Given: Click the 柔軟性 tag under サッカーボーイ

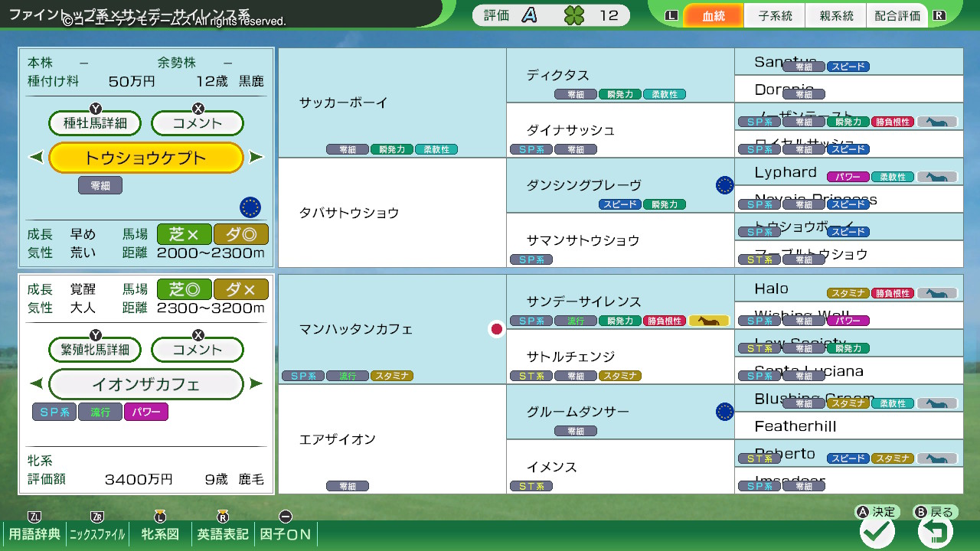Looking at the screenshot, I should click(436, 149).
